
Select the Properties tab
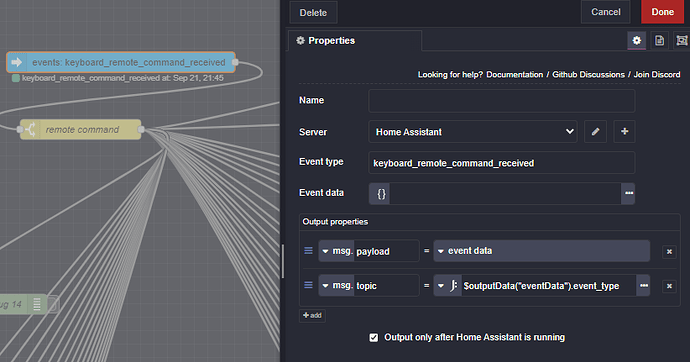355,40
